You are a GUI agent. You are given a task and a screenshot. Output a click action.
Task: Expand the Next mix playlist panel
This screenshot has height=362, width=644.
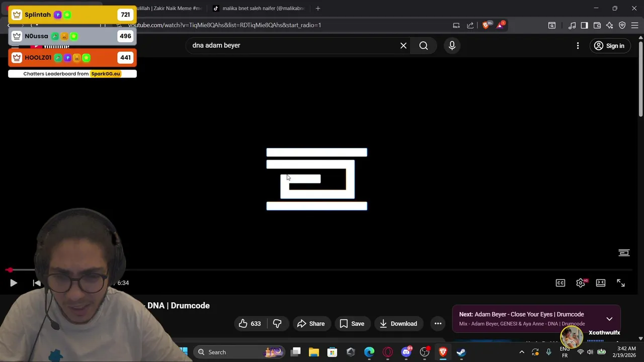[x=609, y=319]
